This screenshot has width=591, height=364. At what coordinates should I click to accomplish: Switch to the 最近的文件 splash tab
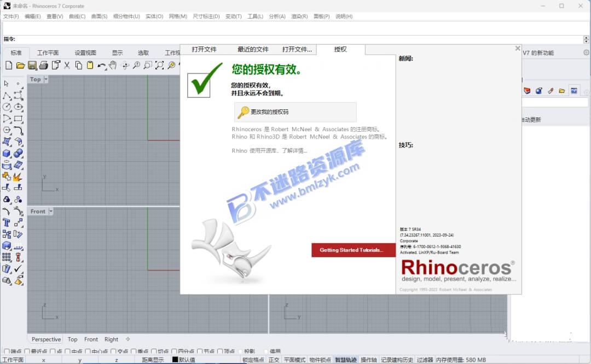pos(253,49)
